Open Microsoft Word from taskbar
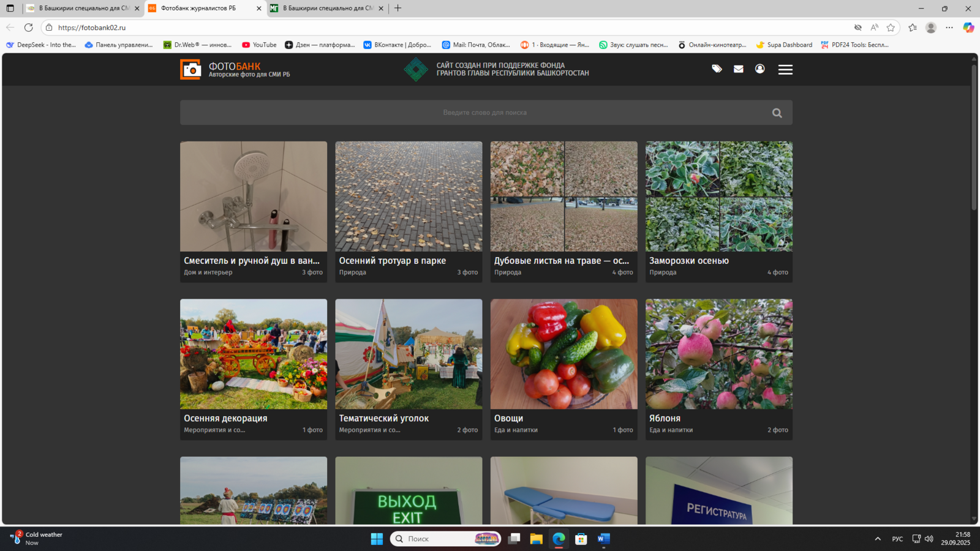This screenshot has height=551, width=980. tap(603, 539)
